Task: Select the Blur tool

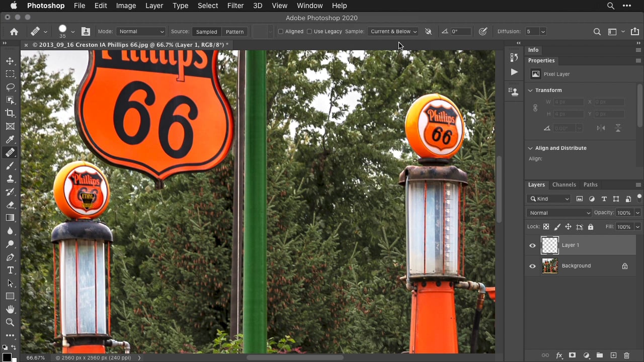Action: point(10,231)
